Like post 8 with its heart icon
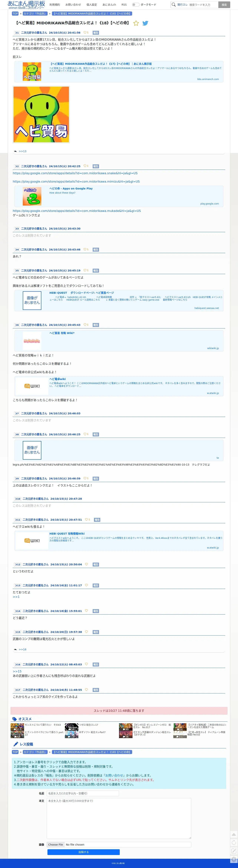The image size is (238, 868). 85,434
